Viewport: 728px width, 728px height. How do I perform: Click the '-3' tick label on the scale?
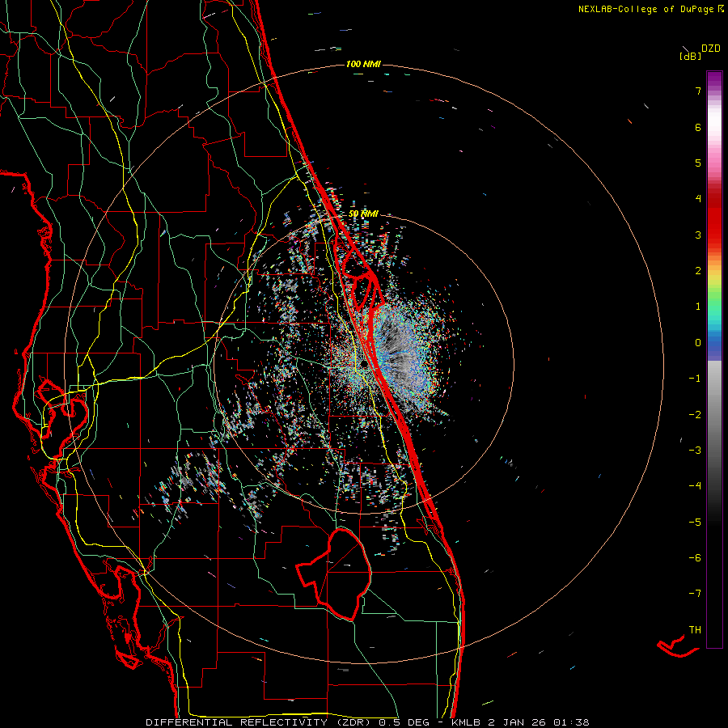(695, 451)
